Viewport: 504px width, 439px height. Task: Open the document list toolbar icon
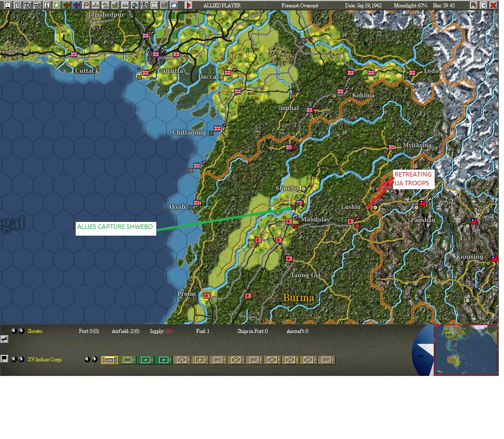tap(18, 5)
